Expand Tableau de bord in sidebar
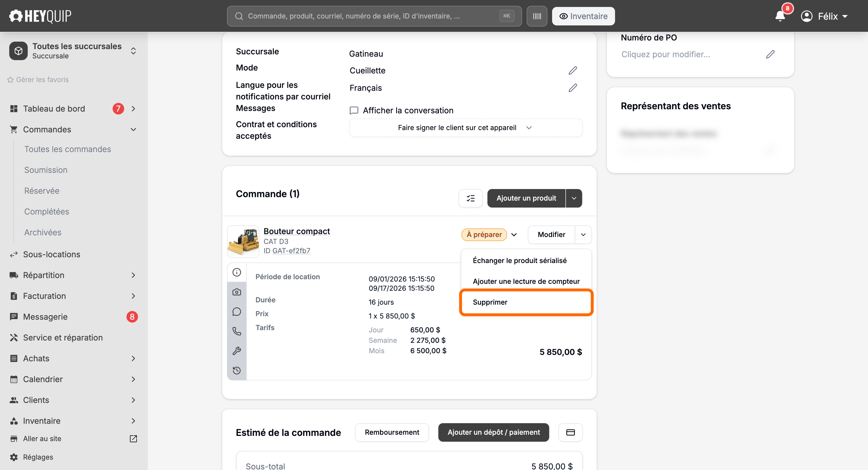Image resolution: width=868 pixels, height=470 pixels. point(133,109)
